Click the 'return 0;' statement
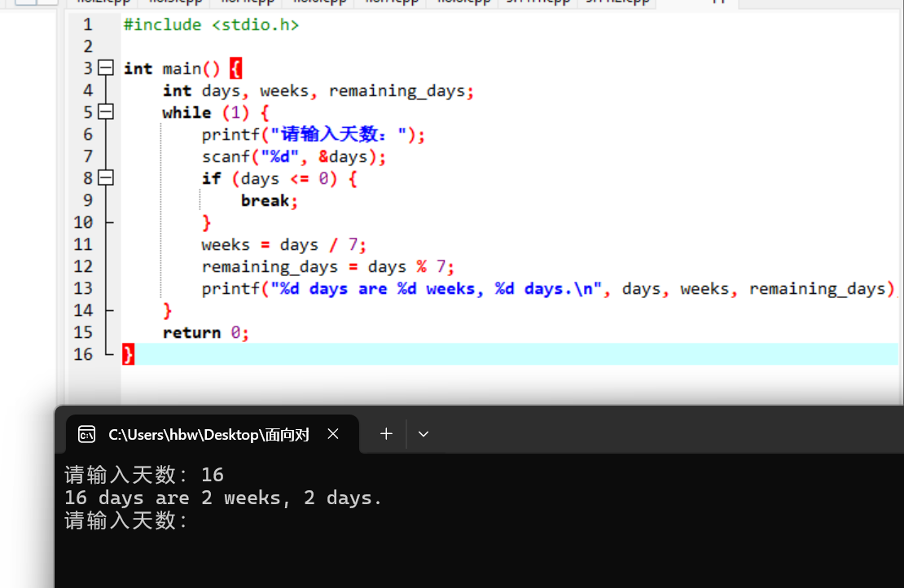904x588 pixels. pos(206,332)
